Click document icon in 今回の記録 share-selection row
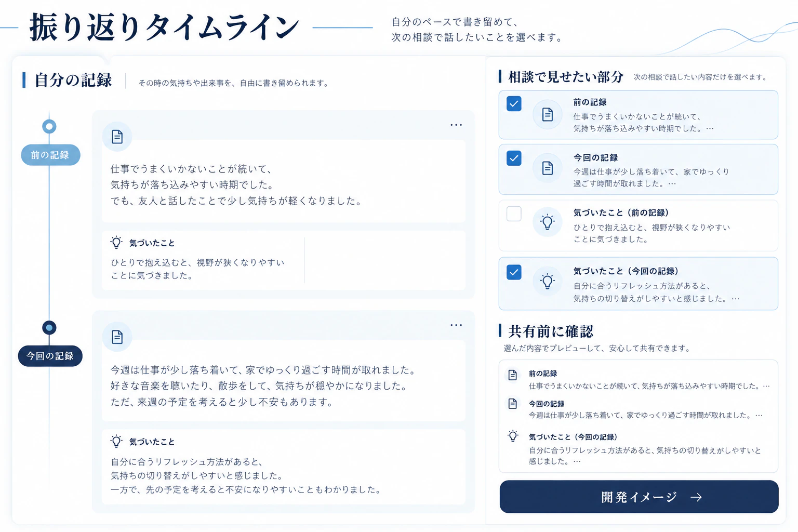This screenshot has width=798, height=532. (548, 168)
